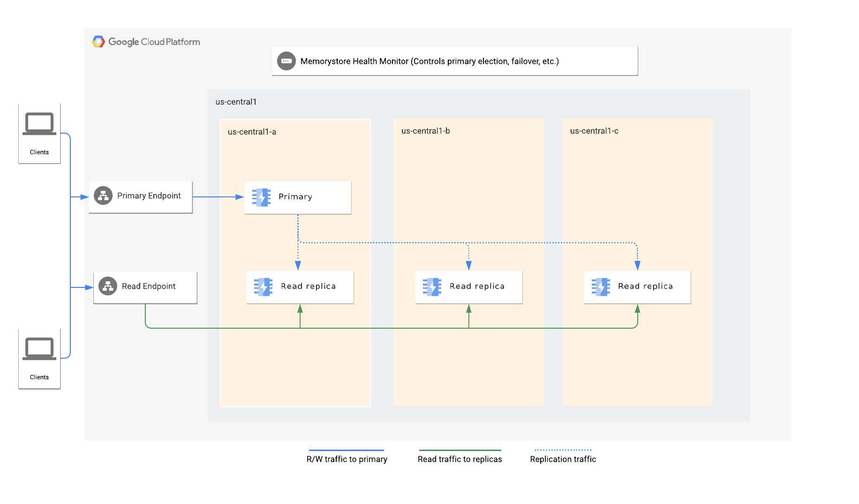The width and height of the screenshot is (859, 504).
Task: Click the Memorystore Health Monitor text
Action: [x=429, y=61]
